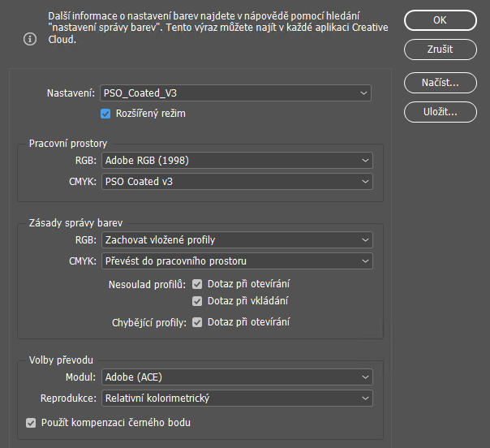The image size is (490, 448).
Task: Click the Načíst... button
Action: tap(440, 82)
